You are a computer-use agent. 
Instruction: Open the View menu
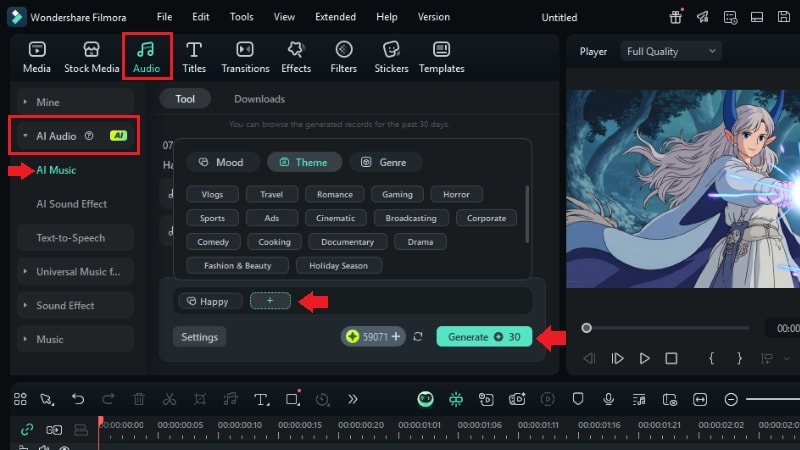tap(284, 17)
